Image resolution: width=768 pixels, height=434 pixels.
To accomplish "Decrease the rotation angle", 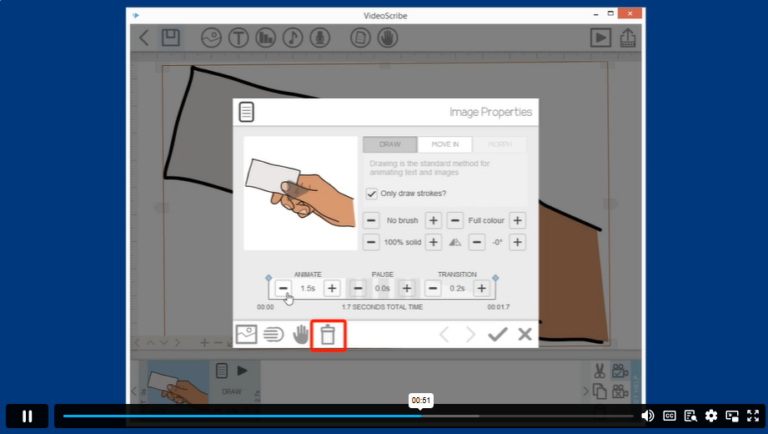I will (x=477, y=242).
